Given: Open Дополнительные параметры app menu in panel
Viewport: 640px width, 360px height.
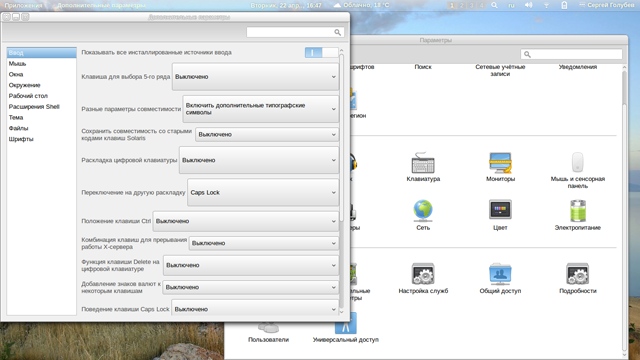Looking at the screenshot, I should click(x=101, y=5).
